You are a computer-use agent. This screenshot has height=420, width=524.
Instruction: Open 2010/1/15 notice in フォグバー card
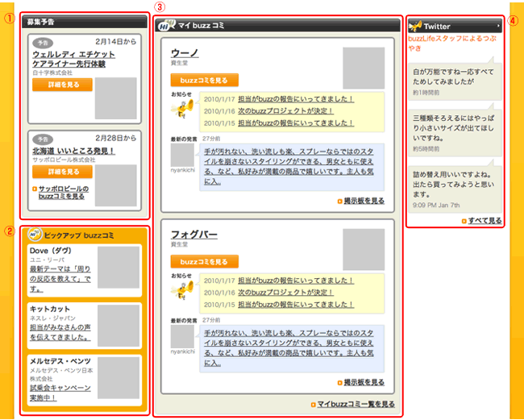(296, 305)
